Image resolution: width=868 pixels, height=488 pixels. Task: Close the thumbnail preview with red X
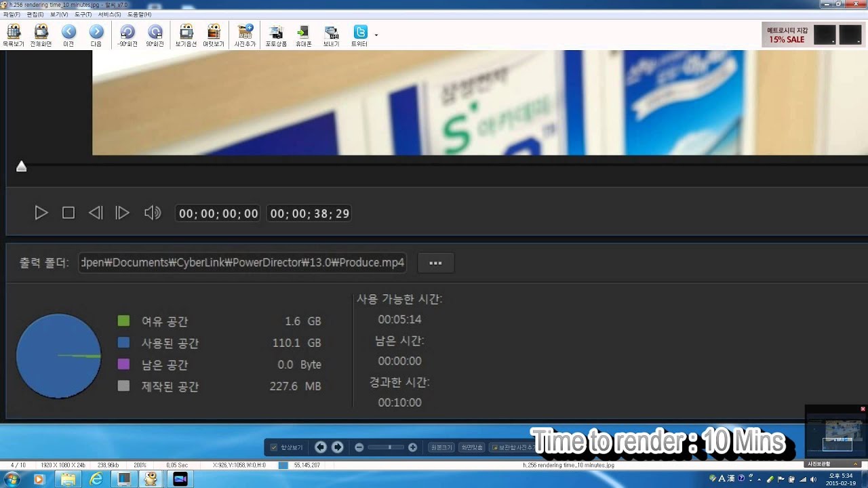(863, 409)
